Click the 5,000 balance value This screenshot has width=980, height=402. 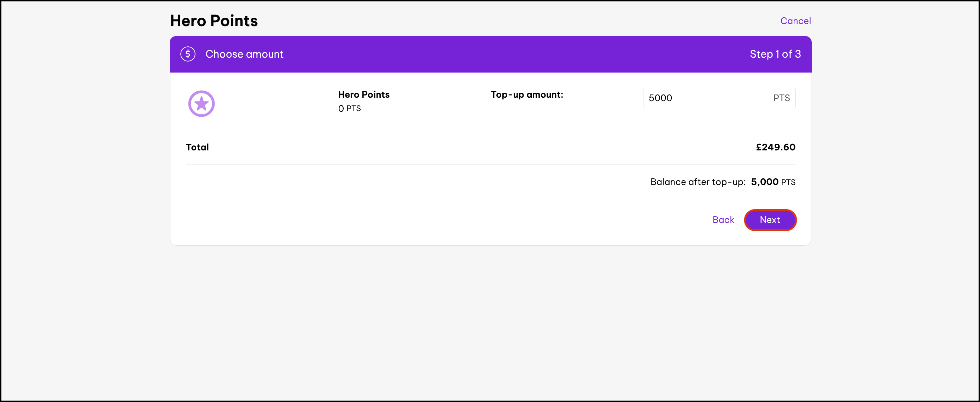point(764,182)
